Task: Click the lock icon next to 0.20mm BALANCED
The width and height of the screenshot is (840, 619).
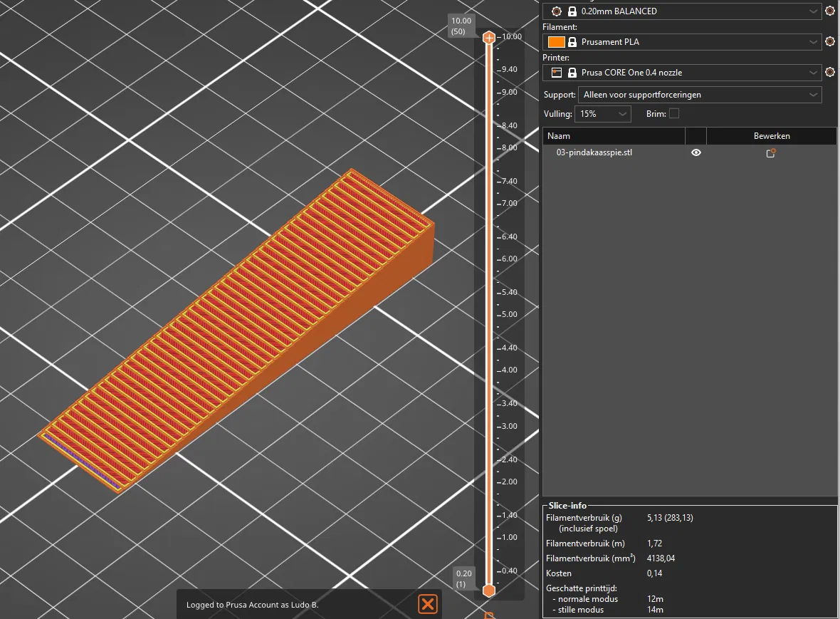Action: point(572,11)
